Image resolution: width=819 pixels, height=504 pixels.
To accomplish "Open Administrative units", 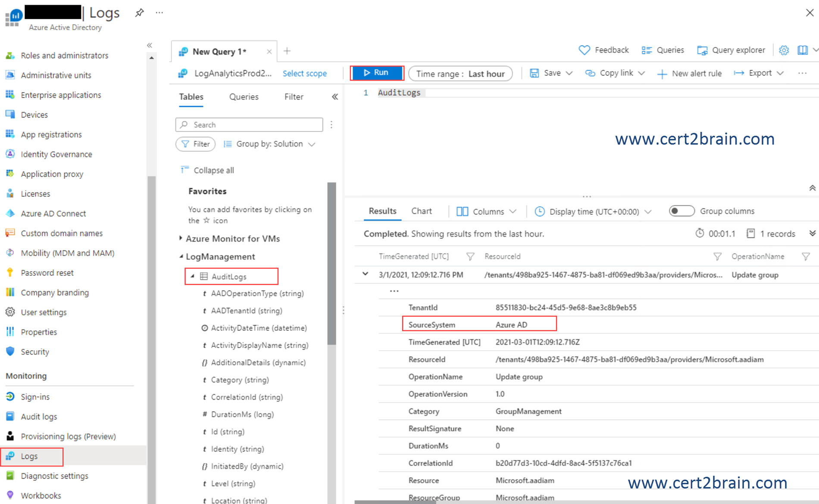I will [56, 75].
